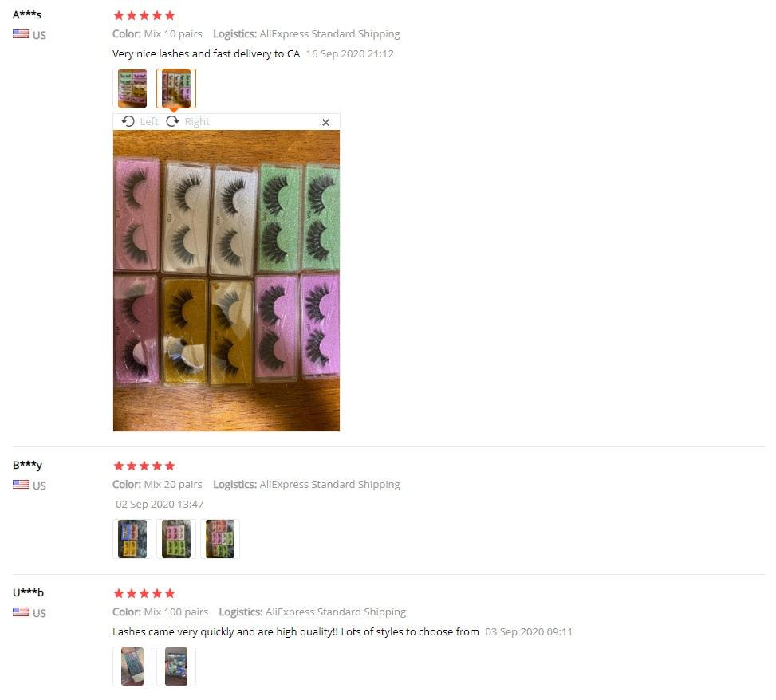Select second thumbnail in A***s review

pos(176,88)
